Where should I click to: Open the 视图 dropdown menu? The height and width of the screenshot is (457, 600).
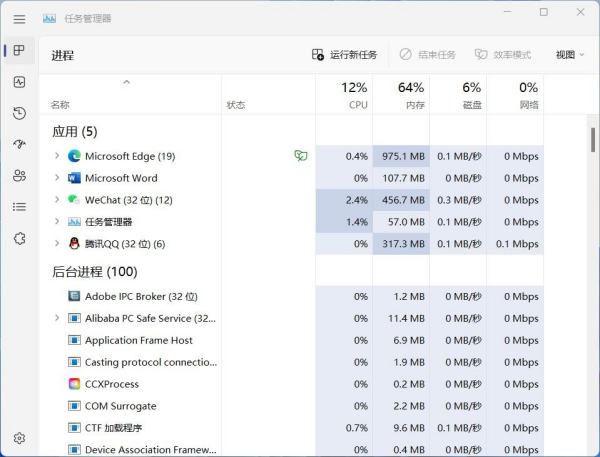pyautogui.click(x=569, y=55)
